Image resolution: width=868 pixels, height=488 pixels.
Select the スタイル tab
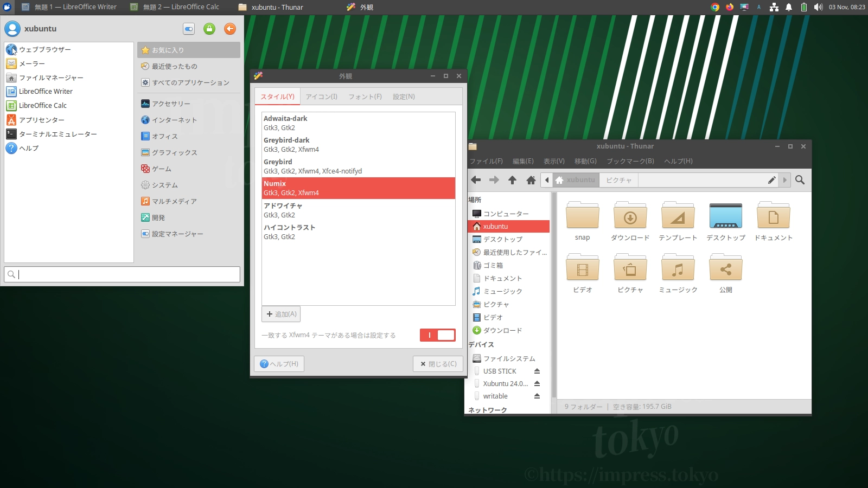coord(277,97)
